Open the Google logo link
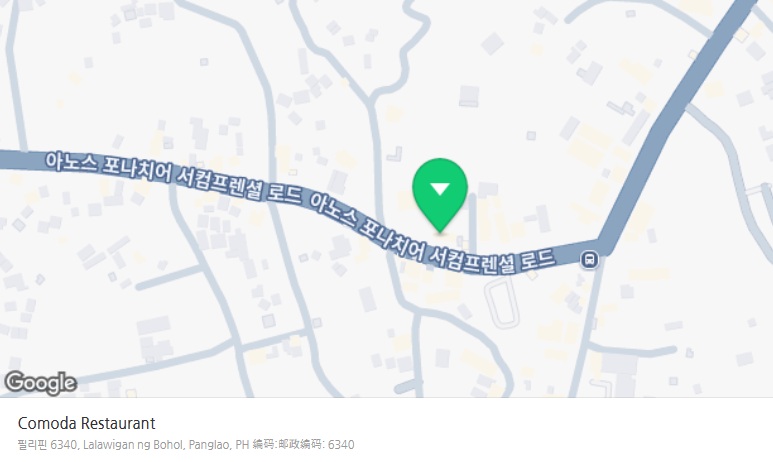The width and height of the screenshot is (773, 462). [x=40, y=383]
